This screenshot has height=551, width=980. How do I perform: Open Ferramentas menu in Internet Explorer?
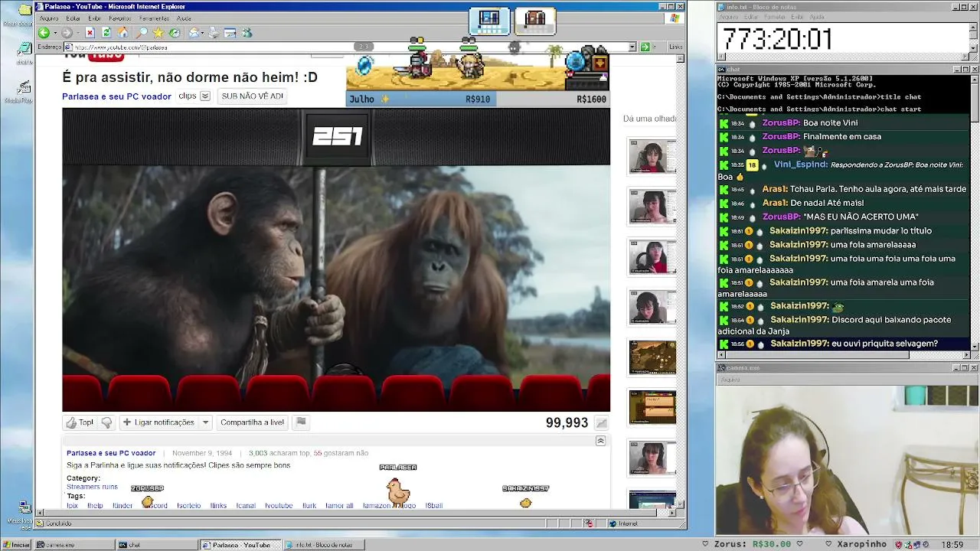(x=155, y=18)
